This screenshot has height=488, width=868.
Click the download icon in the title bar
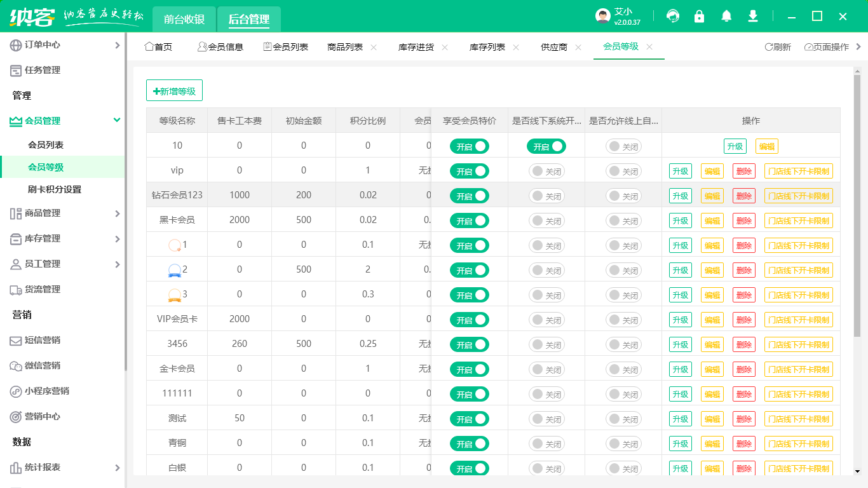[753, 16]
